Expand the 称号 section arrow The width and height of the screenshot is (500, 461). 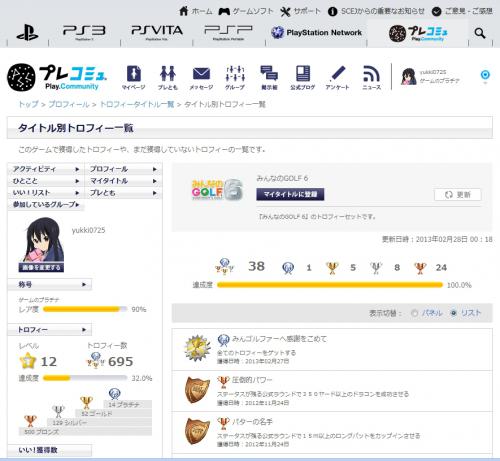pyautogui.click(x=84, y=285)
